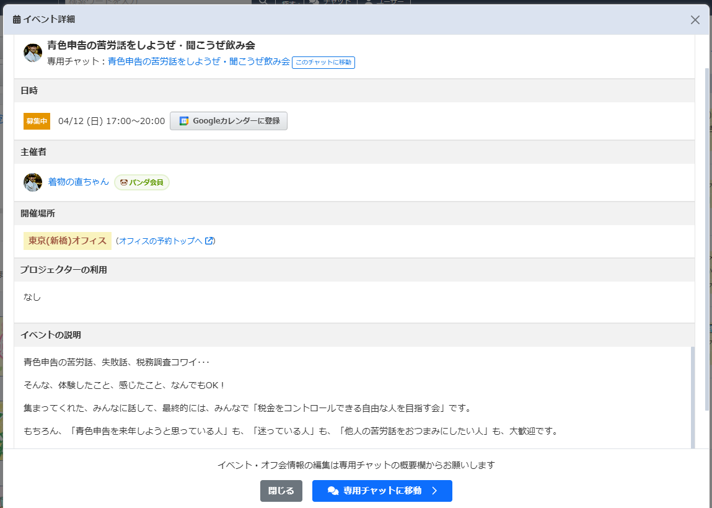Click the external link icon after オフィスの予約トップへ
The image size is (712, 508).
pos(210,241)
